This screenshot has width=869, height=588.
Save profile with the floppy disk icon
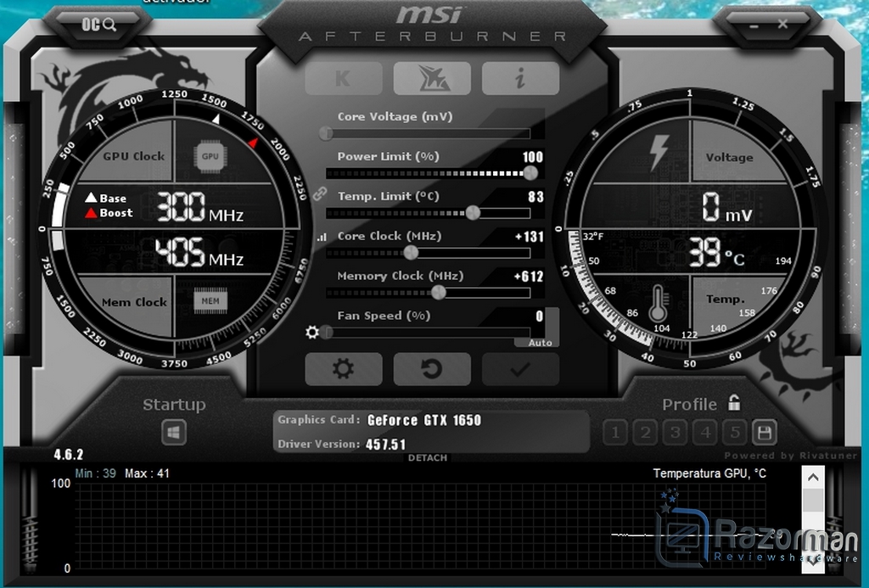point(765,432)
